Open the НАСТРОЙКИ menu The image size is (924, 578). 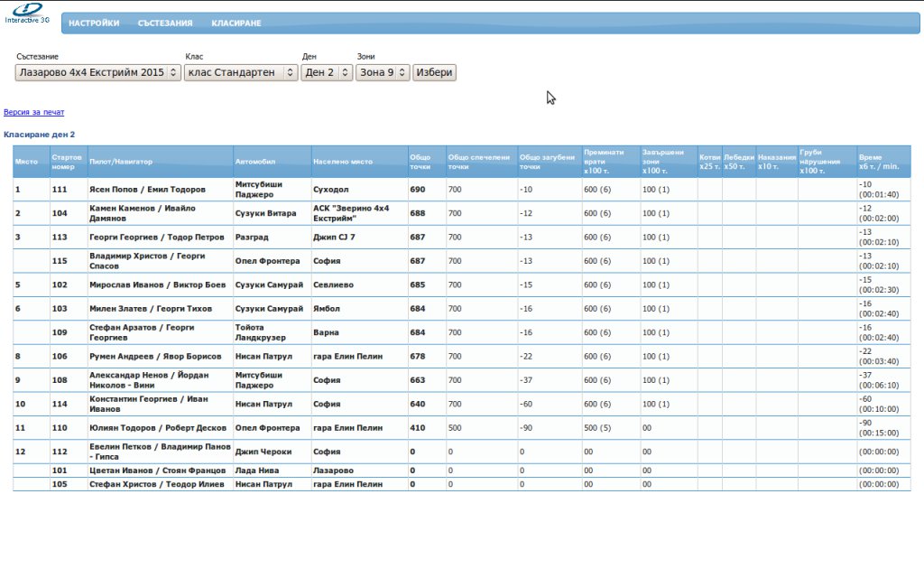coord(94,23)
